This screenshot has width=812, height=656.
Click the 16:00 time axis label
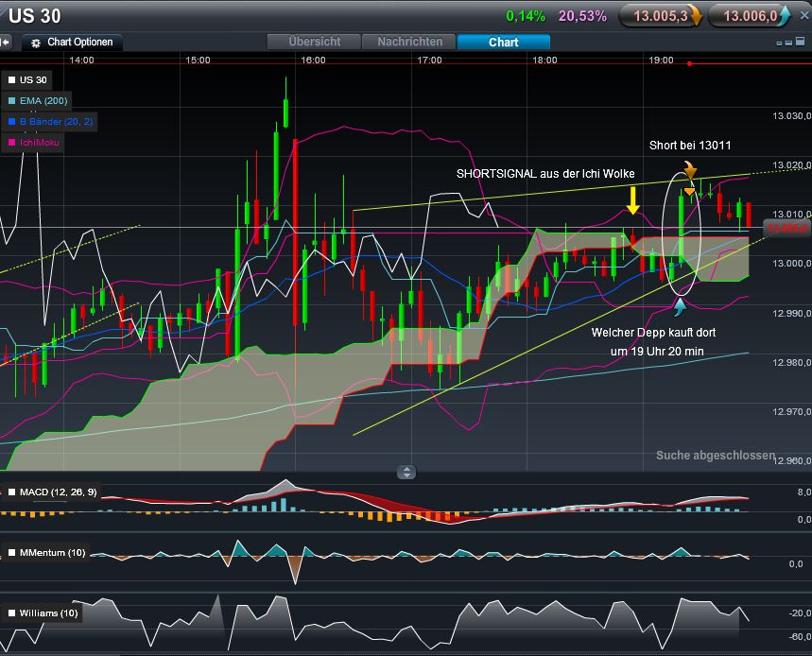click(313, 60)
